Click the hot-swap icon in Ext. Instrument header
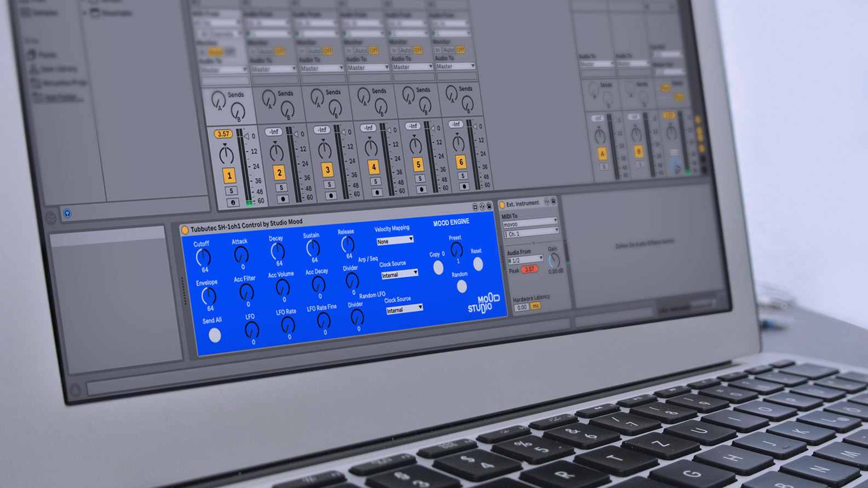The width and height of the screenshot is (868, 488). coord(546,202)
